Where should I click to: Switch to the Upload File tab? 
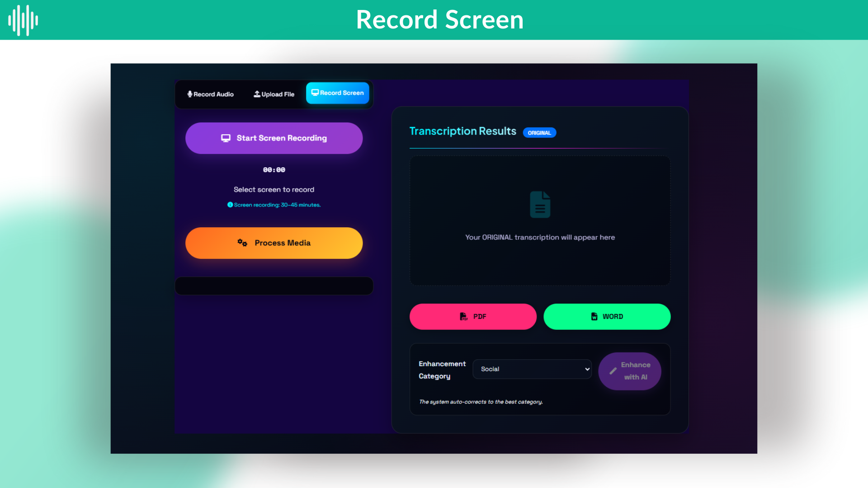click(274, 94)
